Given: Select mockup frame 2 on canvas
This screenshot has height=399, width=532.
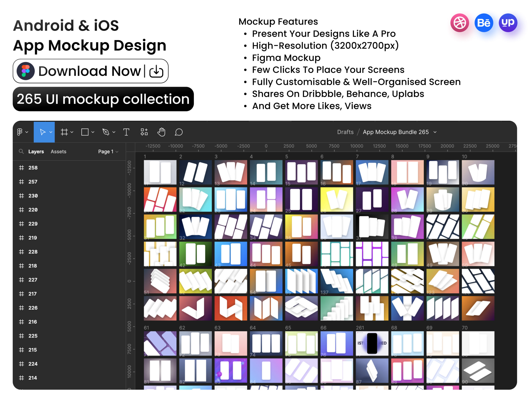Looking at the screenshot, I should pyautogui.click(x=195, y=172).
